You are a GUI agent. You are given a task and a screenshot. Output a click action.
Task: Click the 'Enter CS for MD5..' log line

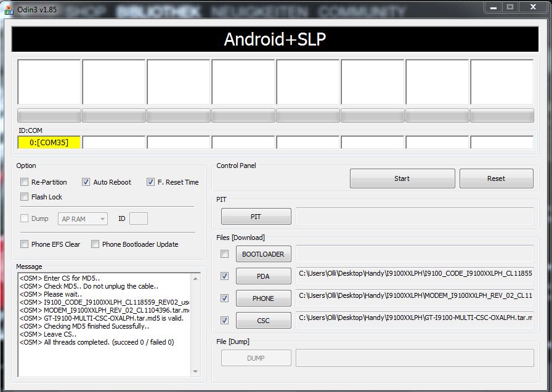pos(60,278)
